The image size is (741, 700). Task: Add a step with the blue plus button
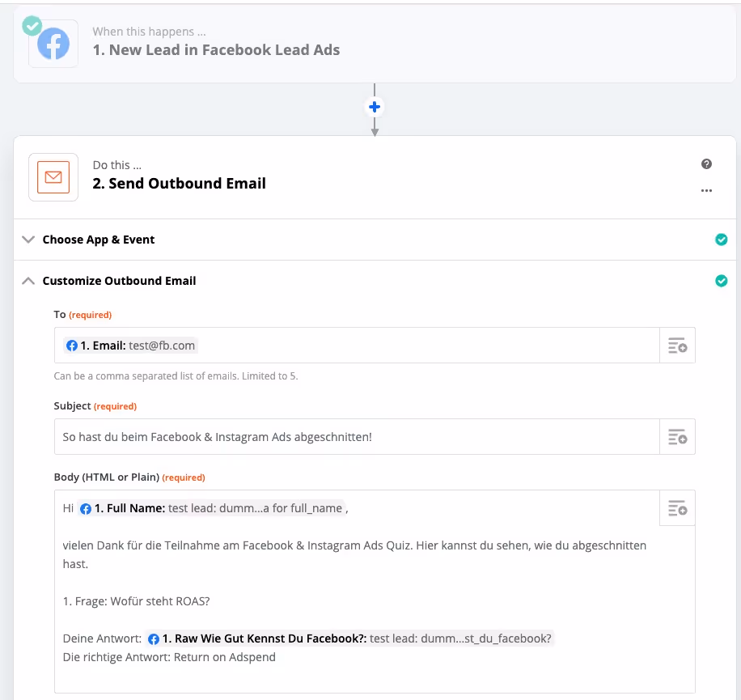coord(375,107)
